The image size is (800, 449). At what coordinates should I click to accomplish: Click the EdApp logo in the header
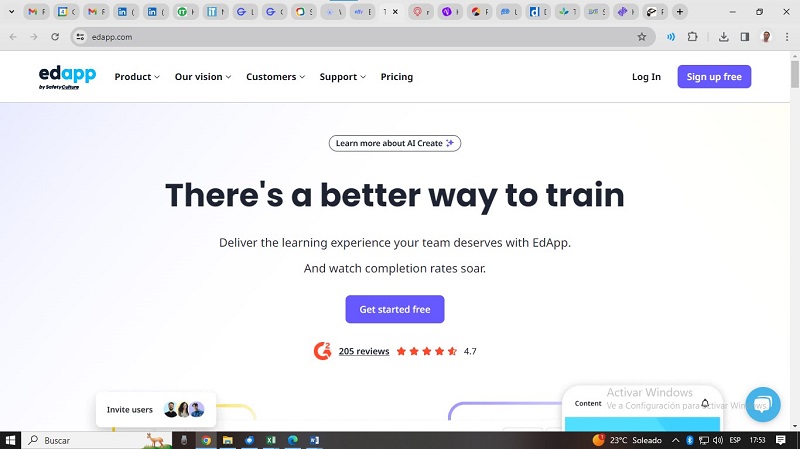(67, 77)
